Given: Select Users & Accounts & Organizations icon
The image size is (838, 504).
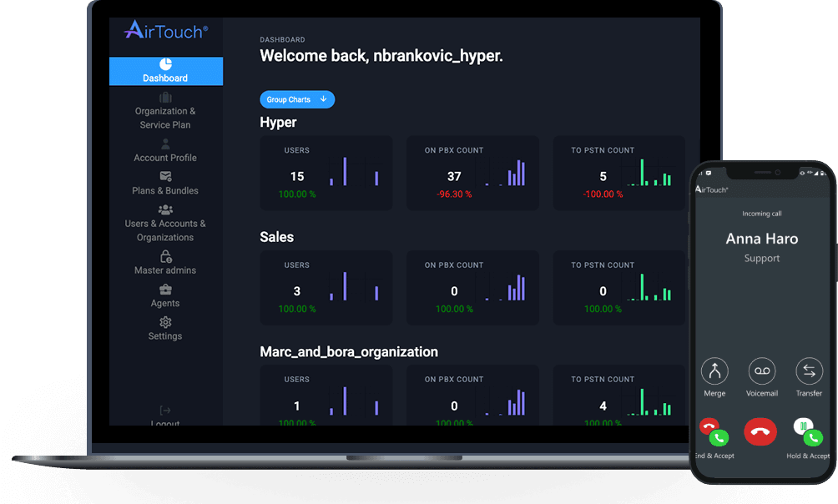Looking at the screenshot, I should (x=164, y=209).
